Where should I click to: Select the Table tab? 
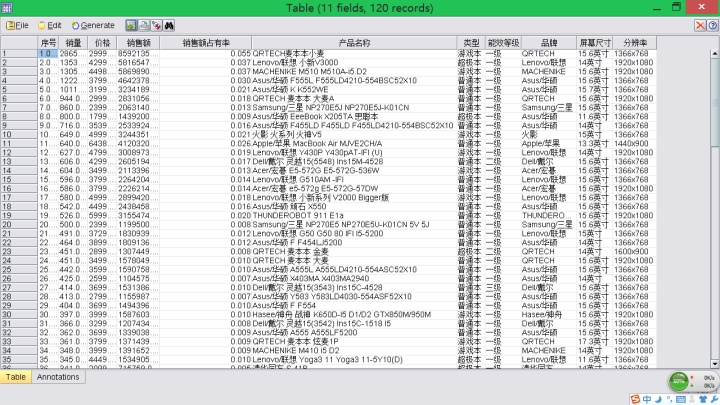tap(16, 377)
